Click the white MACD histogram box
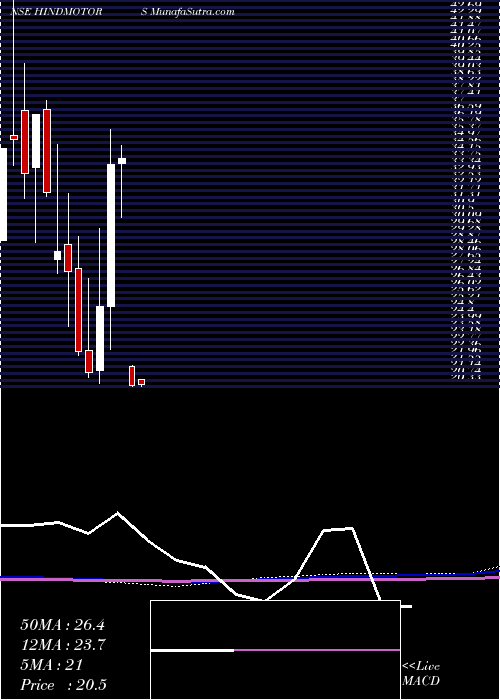500x700 pixels. (275, 650)
